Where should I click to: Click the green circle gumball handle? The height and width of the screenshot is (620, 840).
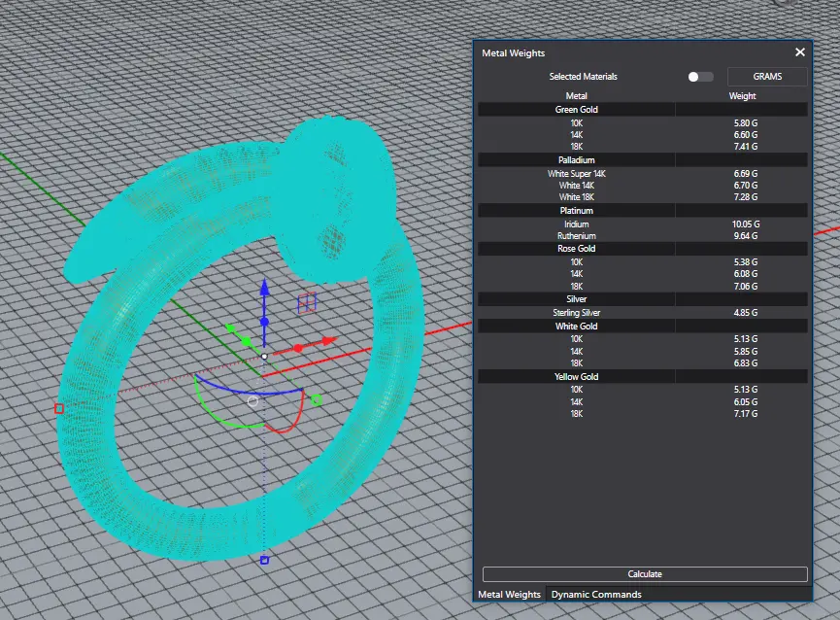coord(317,399)
